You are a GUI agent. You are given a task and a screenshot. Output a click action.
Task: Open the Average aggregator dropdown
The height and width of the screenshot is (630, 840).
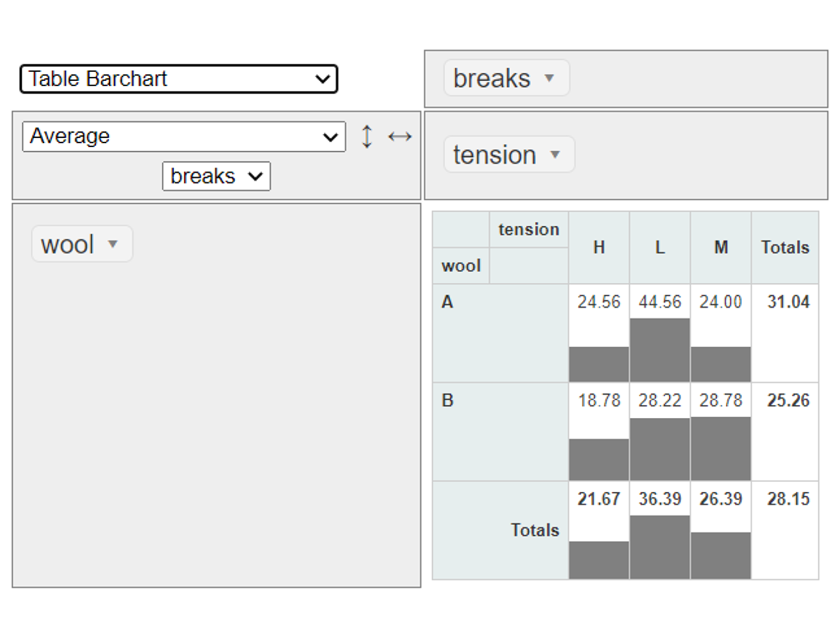click(x=184, y=137)
